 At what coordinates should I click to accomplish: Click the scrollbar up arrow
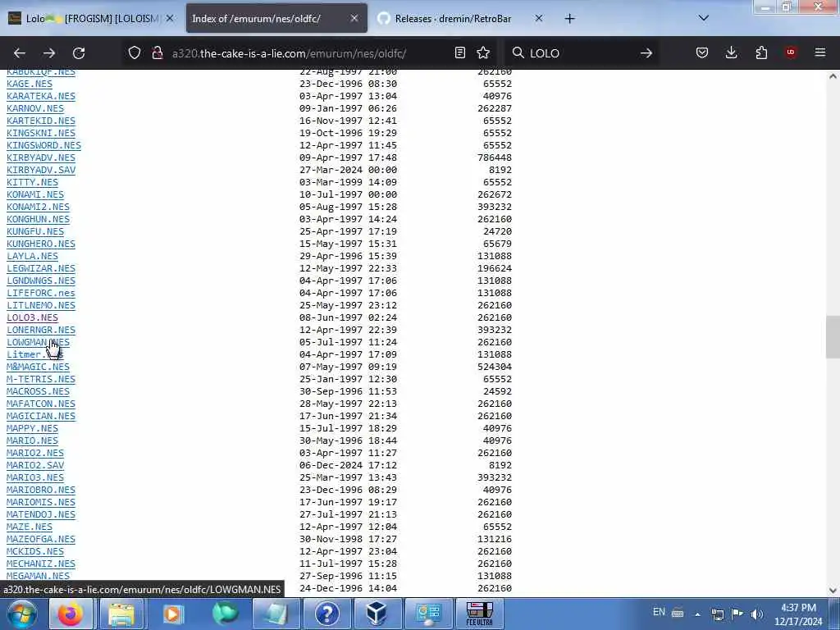point(833,76)
